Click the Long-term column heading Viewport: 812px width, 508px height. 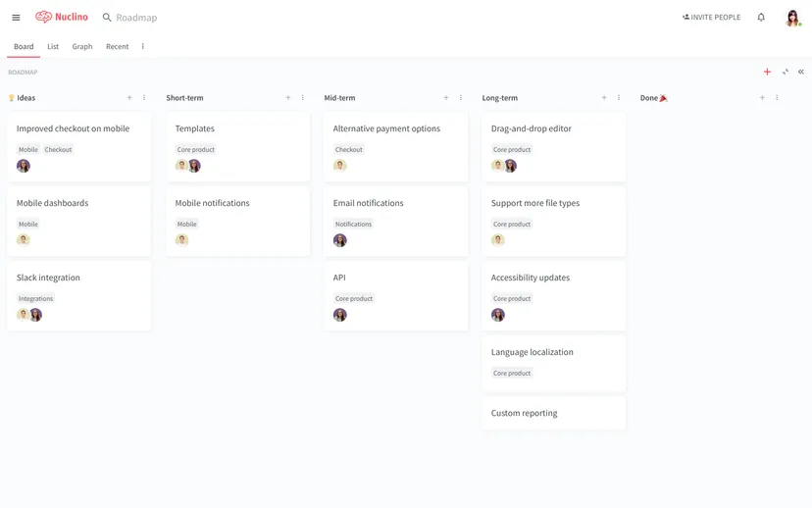pos(500,98)
